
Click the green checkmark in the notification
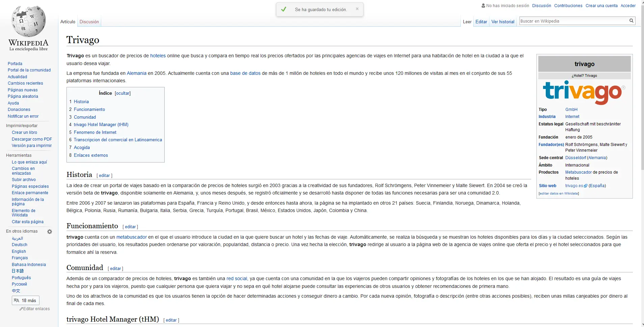pos(284,9)
